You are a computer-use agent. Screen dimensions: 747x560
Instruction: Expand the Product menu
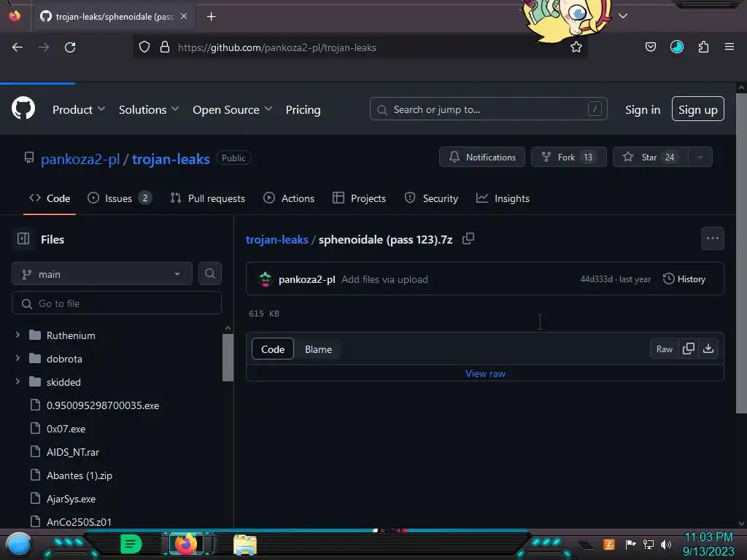79,109
